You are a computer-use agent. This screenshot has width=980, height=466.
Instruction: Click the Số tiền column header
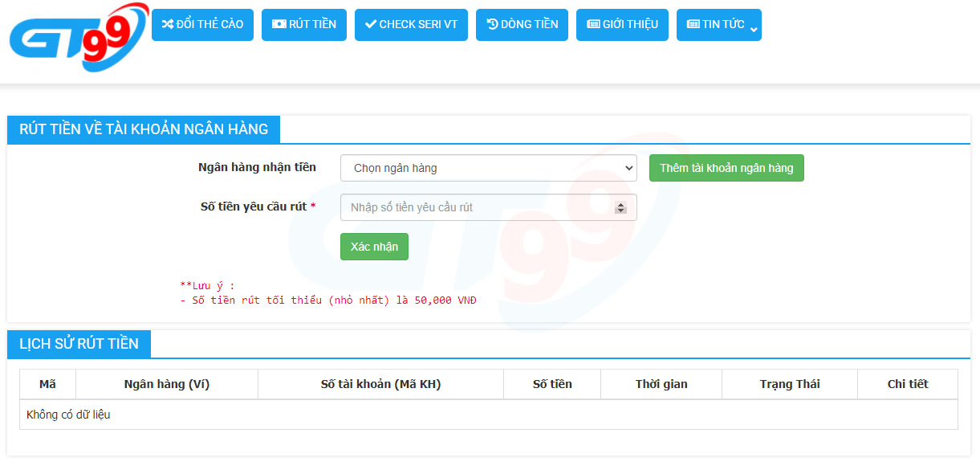pyautogui.click(x=552, y=384)
